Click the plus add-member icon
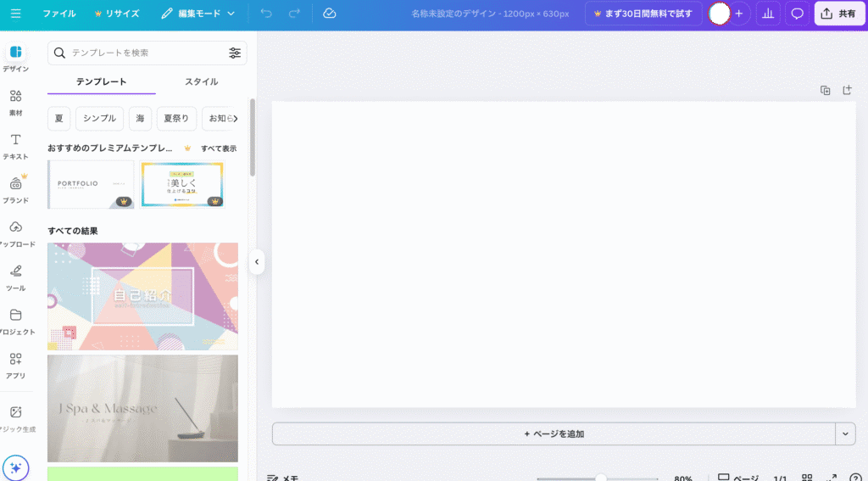The height and width of the screenshot is (481, 868). 739,14
